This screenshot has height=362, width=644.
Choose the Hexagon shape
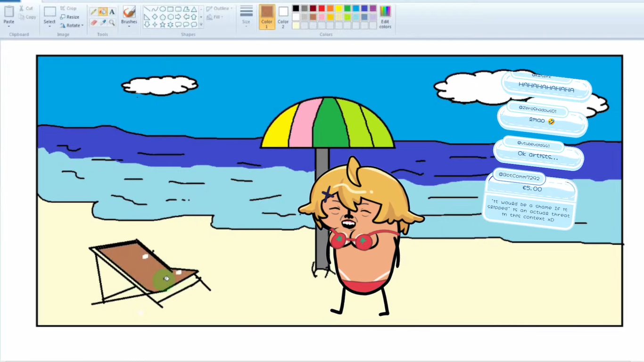(x=170, y=17)
